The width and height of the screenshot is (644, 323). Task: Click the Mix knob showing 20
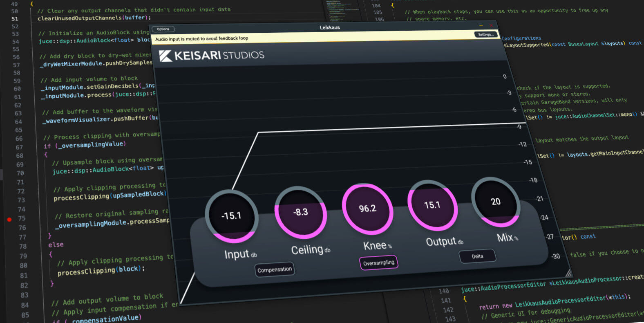point(496,202)
